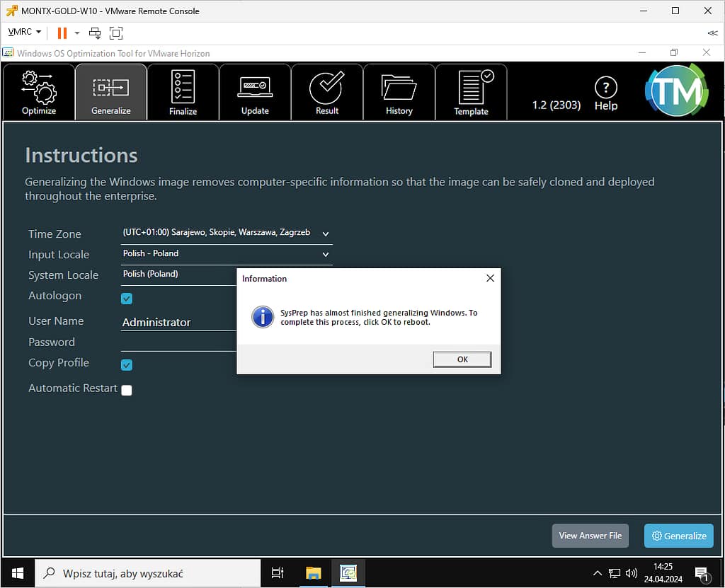
Task: Open the Help icon in toolbar
Action: point(605,93)
